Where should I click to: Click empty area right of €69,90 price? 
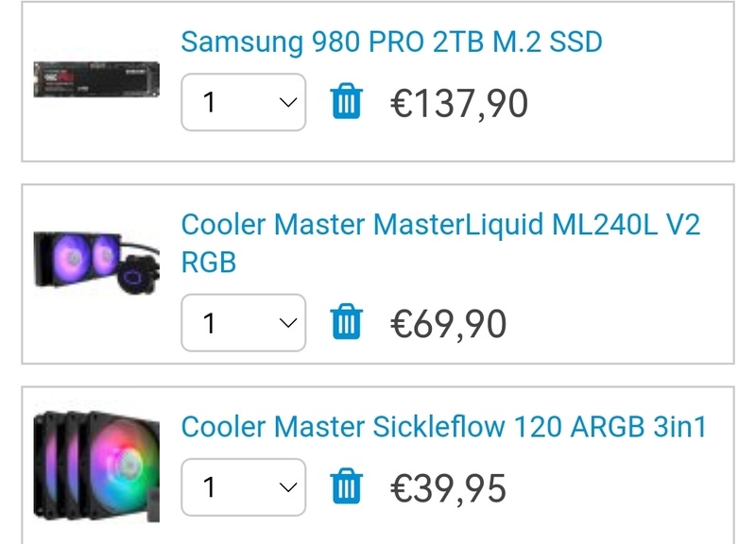[x=624, y=323]
